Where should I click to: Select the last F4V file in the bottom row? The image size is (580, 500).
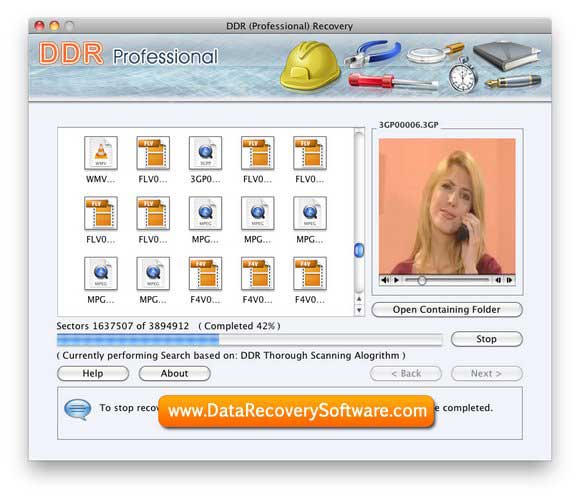coord(310,273)
